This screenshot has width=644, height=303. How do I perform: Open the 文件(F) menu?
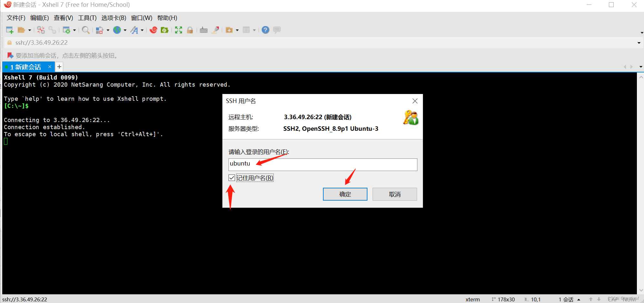16,18
